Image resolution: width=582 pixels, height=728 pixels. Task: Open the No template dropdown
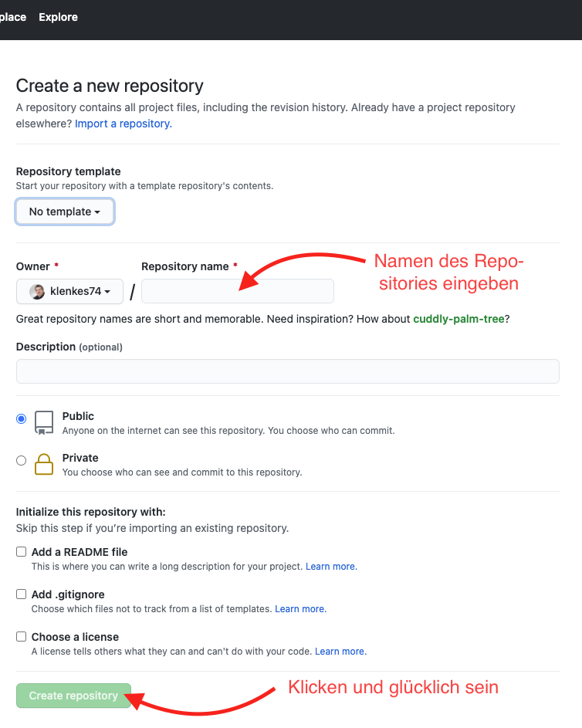coord(65,212)
